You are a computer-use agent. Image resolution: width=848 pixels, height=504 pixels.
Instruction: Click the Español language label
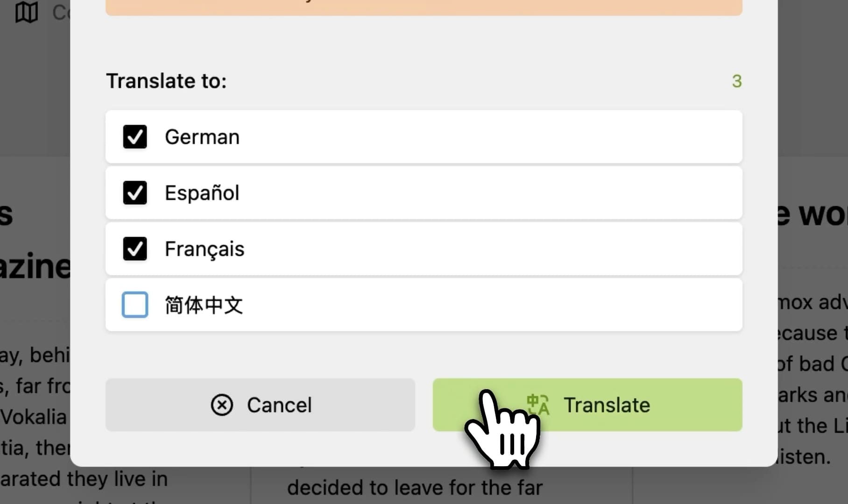click(202, 193)
